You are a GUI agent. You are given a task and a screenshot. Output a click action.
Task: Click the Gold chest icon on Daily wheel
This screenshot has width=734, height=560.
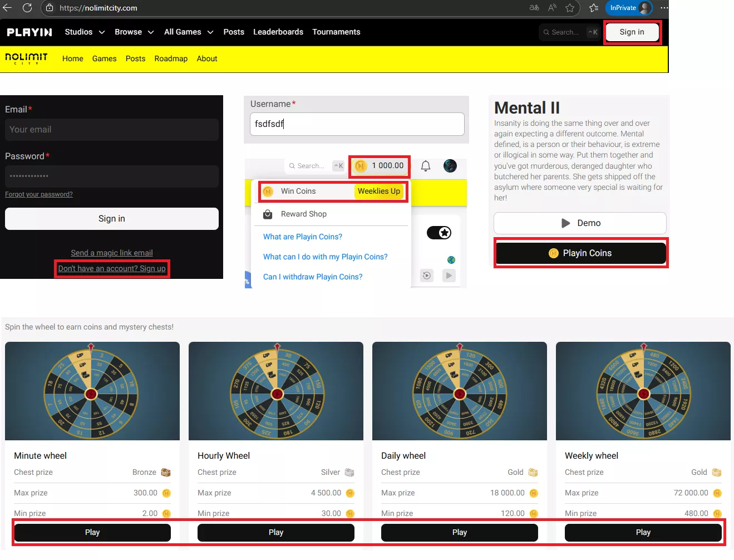[533, 473]
